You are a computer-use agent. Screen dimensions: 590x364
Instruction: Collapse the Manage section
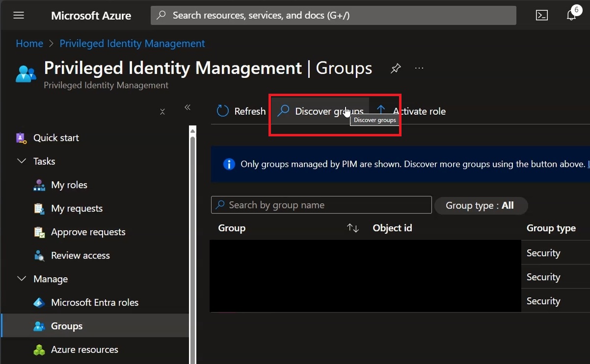tap(22, 279)
